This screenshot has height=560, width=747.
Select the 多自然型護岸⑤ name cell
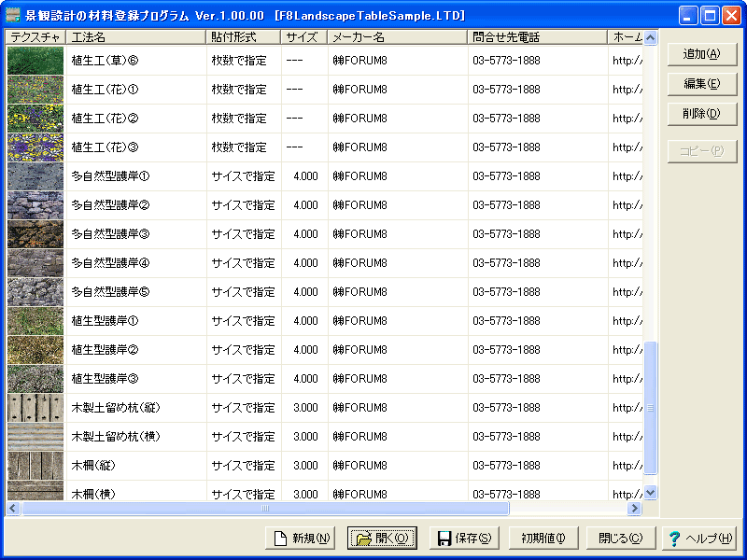pyautogui.click(x=136, y=292)
